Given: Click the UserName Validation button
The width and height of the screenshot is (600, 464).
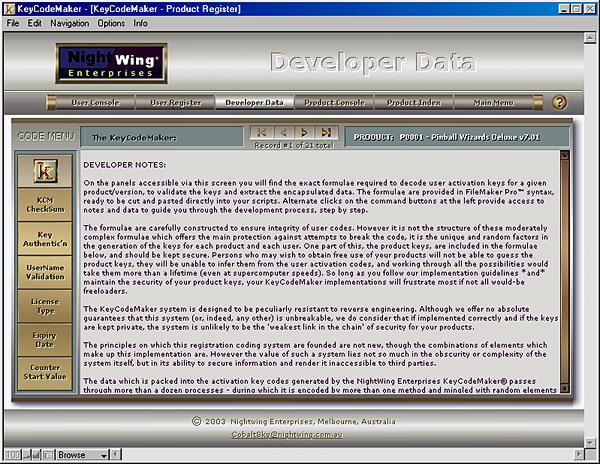Looking at the screenshot, I should [45, 272].
